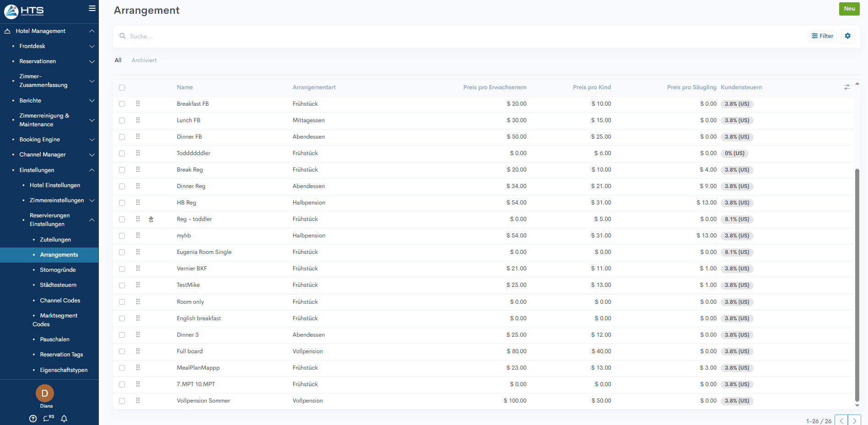Image resolution: width=868 pixels, height=425 pixels.
Task: Click the drag handle for Breakfast FB row
Action: tap(138, 104)
